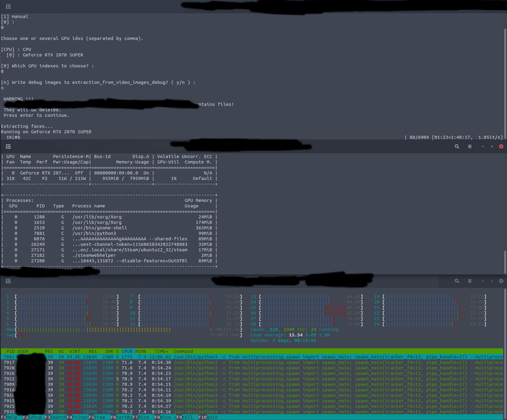
Task: Click the terminal icon in the top window's titlebar
Action: point(8,6)
